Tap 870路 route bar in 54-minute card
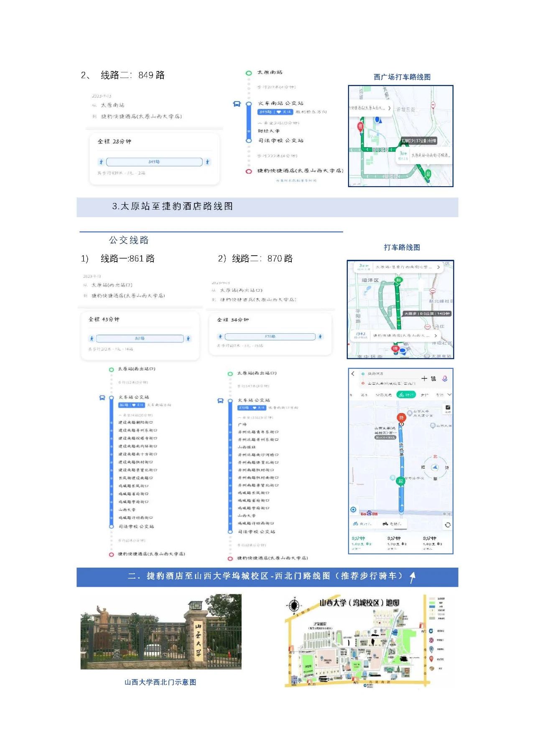 point(270,337)
